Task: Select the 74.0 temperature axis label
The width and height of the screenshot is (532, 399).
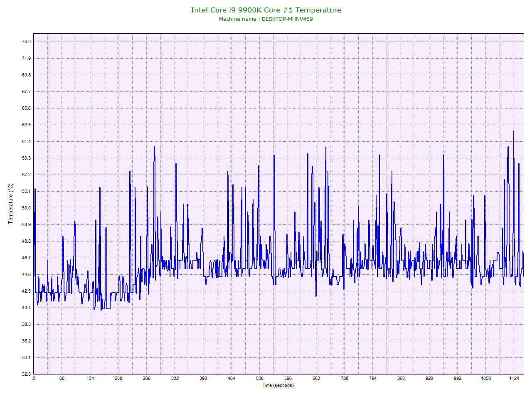Action: tap(26, 42)
